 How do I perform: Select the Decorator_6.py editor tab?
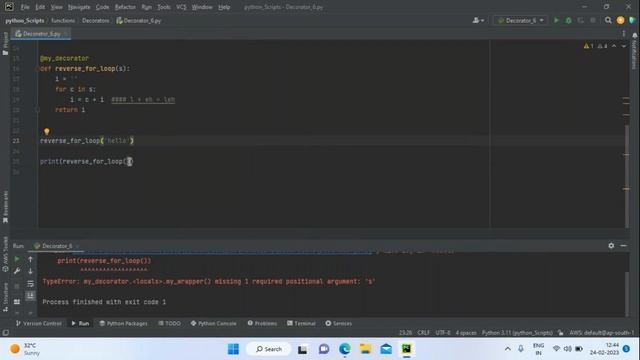coord(42,33)
